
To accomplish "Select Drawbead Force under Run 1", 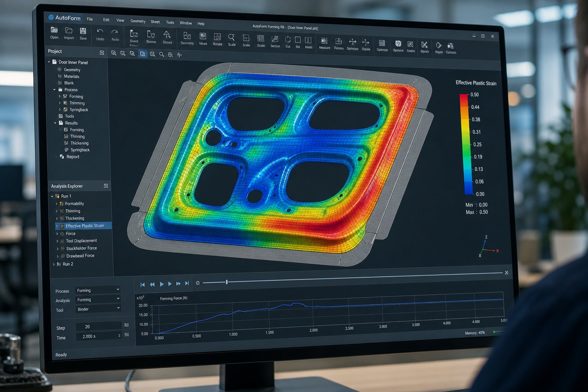I will pyautogui.click(x=80, y=256).
